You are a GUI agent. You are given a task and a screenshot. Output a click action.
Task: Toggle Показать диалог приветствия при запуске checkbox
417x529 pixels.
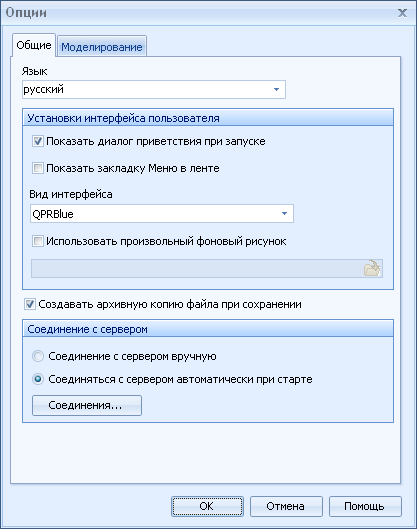click(37, 141)
